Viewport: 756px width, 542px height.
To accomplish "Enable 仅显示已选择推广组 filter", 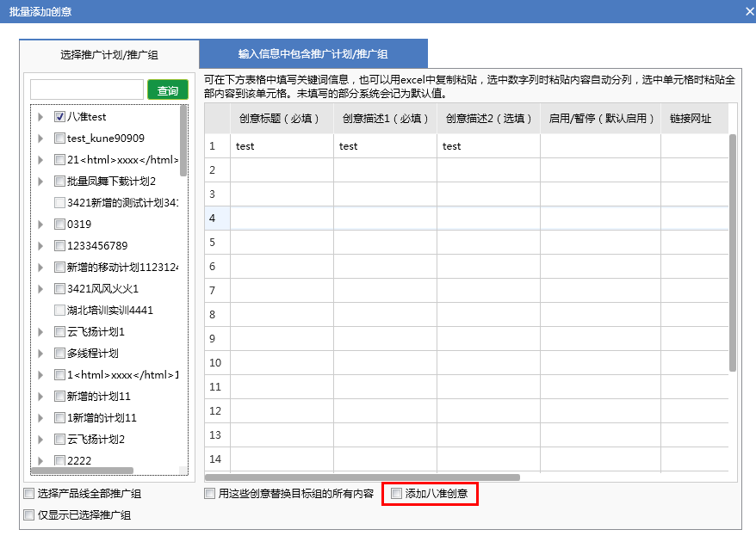I will click(29, 515).
